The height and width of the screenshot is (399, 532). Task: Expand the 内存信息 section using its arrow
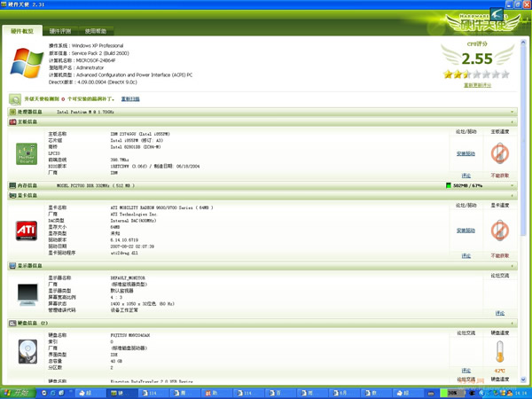click(512, 185)
